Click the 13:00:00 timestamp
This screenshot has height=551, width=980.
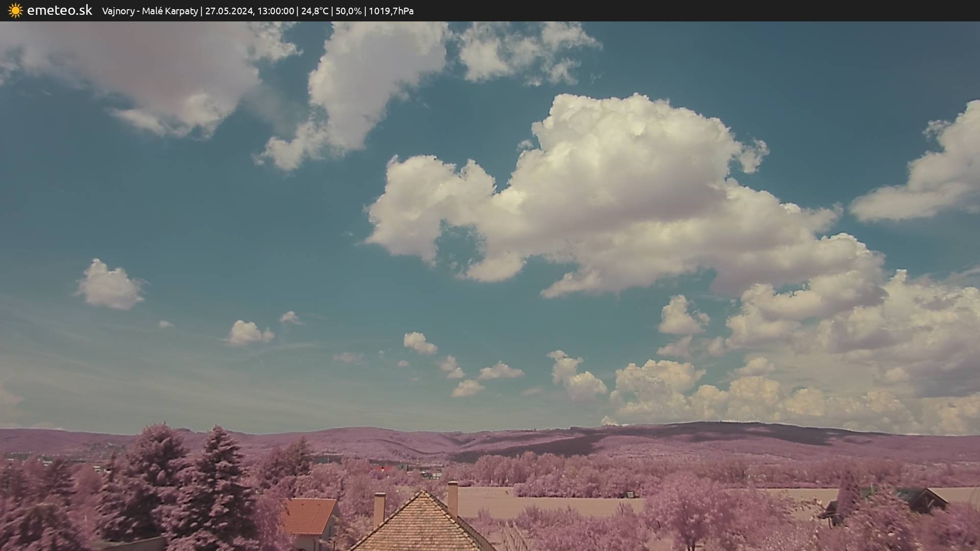(x=276, y=11)
